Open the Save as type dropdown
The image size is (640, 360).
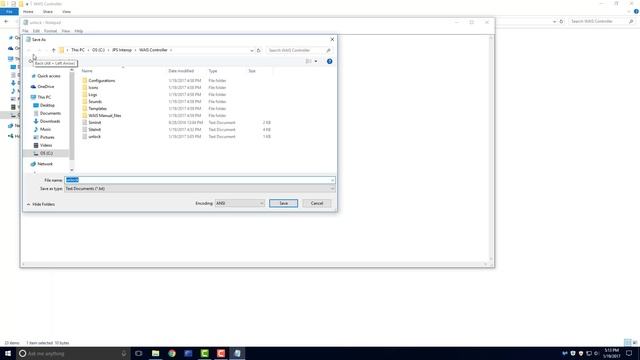[200, 189]
